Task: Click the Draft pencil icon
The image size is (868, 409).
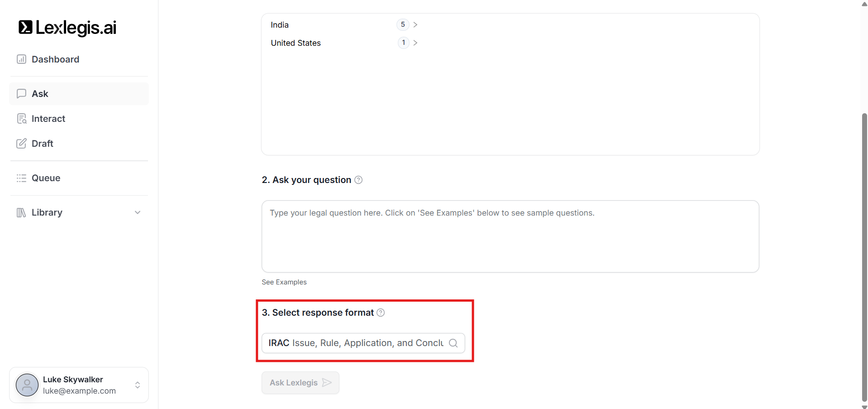Action: (21, 144)
